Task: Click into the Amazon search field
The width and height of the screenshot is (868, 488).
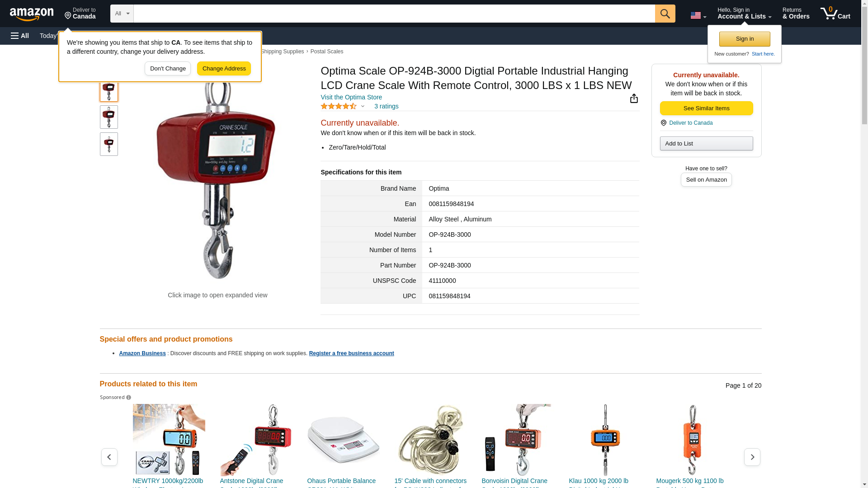Action: (394, 14)
